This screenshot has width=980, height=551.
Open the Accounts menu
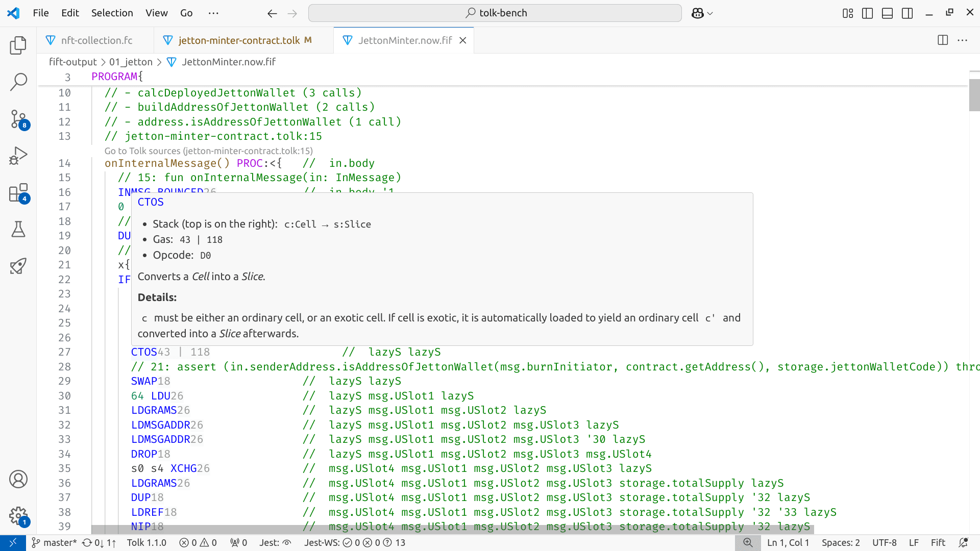[18, 479]
